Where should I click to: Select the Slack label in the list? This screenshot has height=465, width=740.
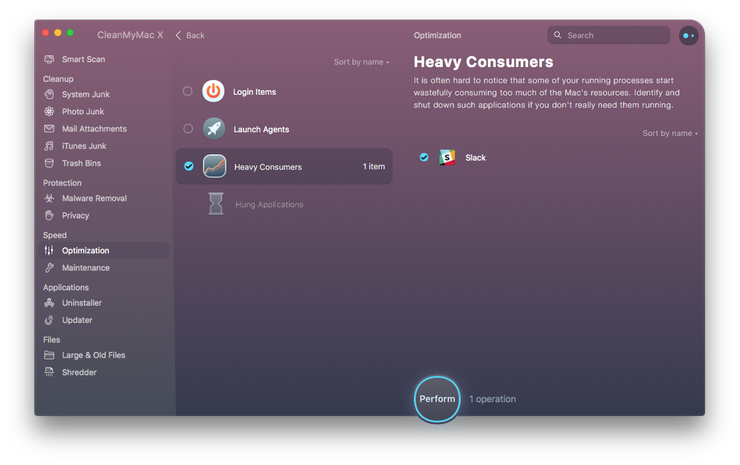point(475,158)
